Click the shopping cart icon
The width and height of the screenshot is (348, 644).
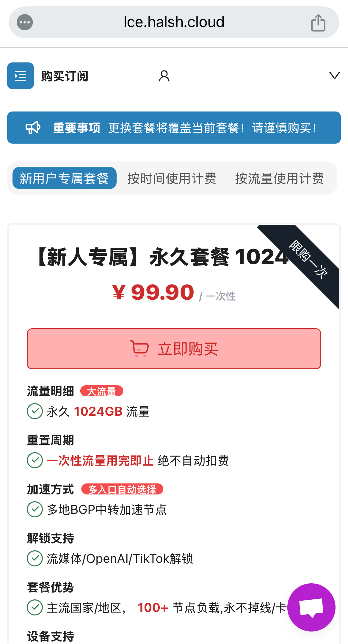(139, 349)
